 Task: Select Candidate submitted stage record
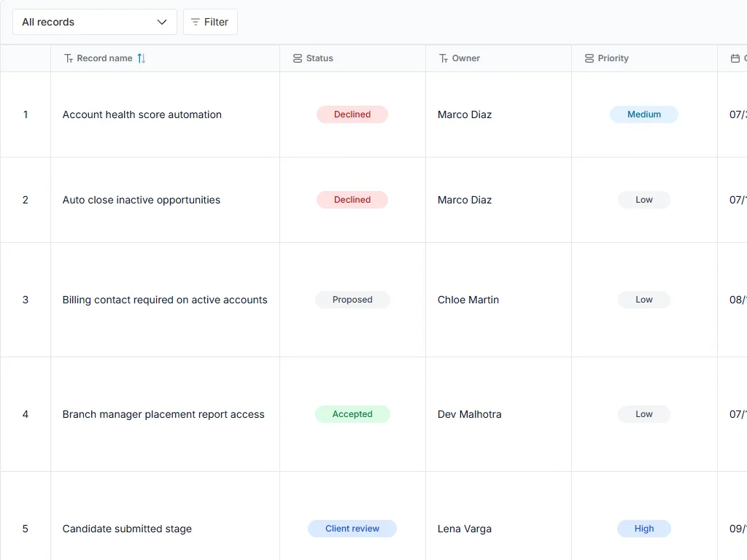click(127, 529)
